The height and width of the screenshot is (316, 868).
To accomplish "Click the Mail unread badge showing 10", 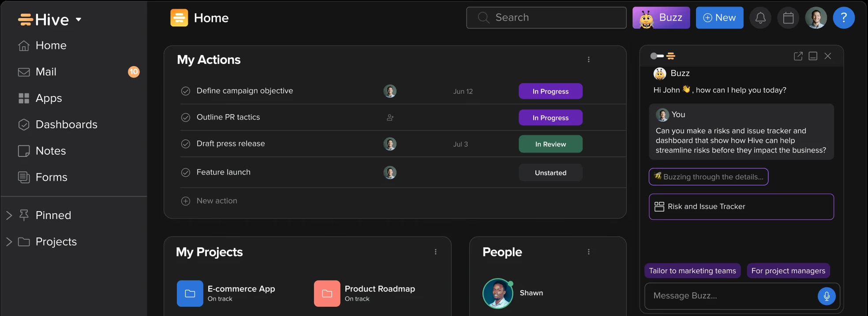I will point(134,72).
